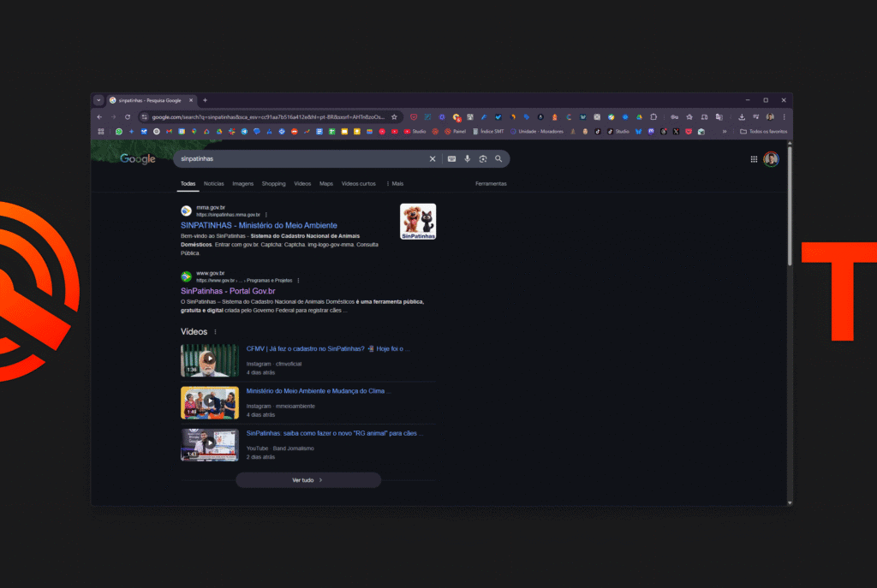Open SINPATINHAS - Ministério do Meio Ambiente link

click(x=259, y=225)
